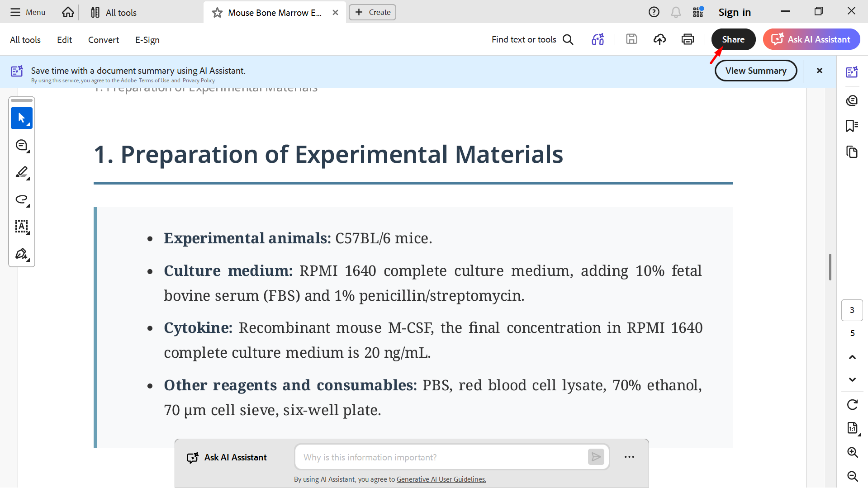Click the View Summary button
The image size is (868, 488).
tap(756, 71)
